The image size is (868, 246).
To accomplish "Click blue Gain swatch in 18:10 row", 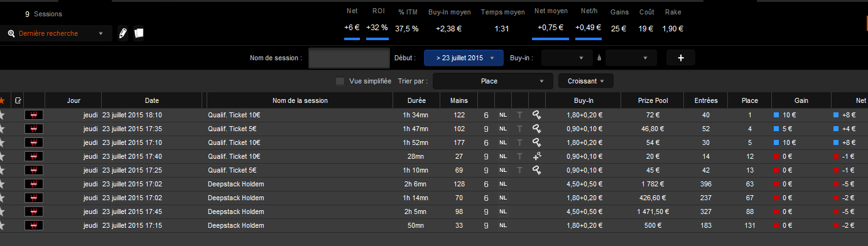I will (776, 115).
